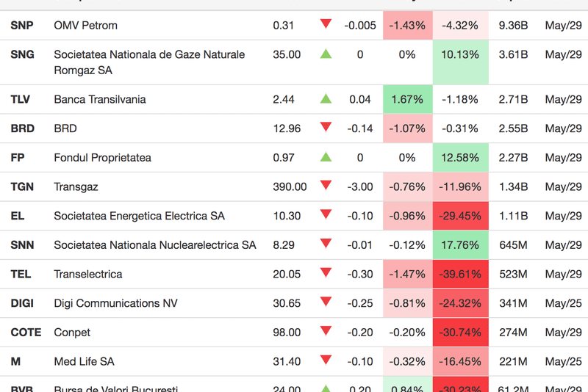The height and width of the screenshot is (392, 588).
Task: Click the green up arrow in Romgaz row
Action: pos(326,54)
